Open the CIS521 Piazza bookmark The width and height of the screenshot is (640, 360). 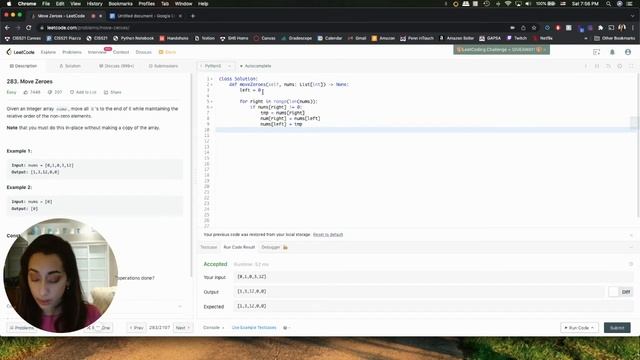[64, 38]
